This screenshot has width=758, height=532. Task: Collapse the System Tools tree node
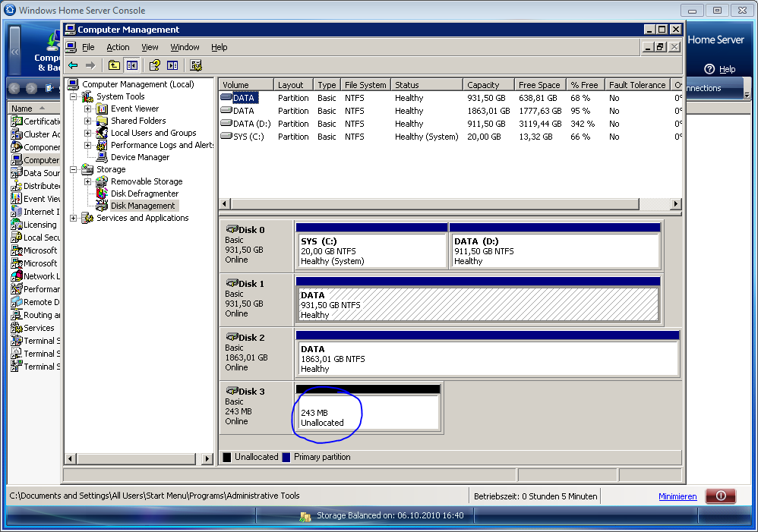click(x=74, y=96)
